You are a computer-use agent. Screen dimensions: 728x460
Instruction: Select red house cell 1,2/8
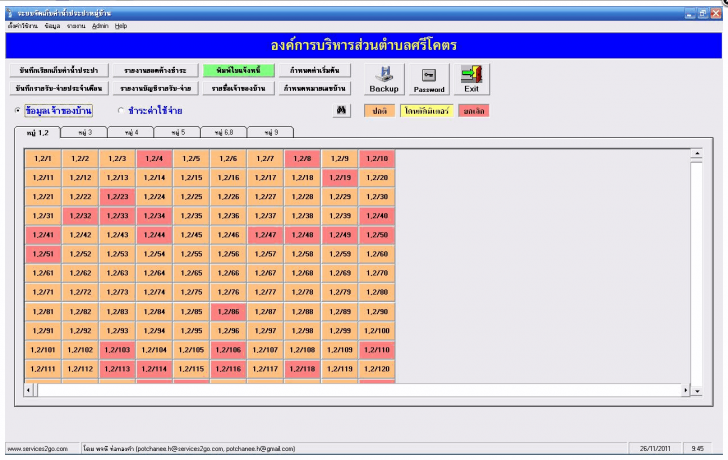pos(302,158)
